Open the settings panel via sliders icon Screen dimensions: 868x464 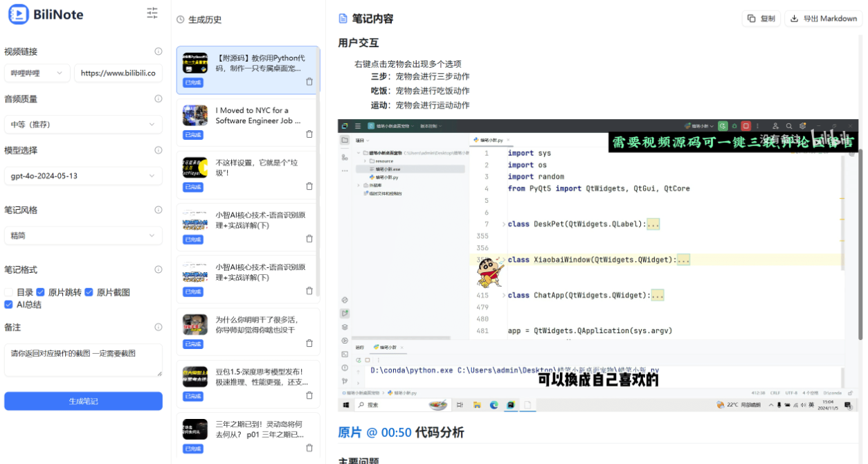pyautogui.click(x=152, y=12)
